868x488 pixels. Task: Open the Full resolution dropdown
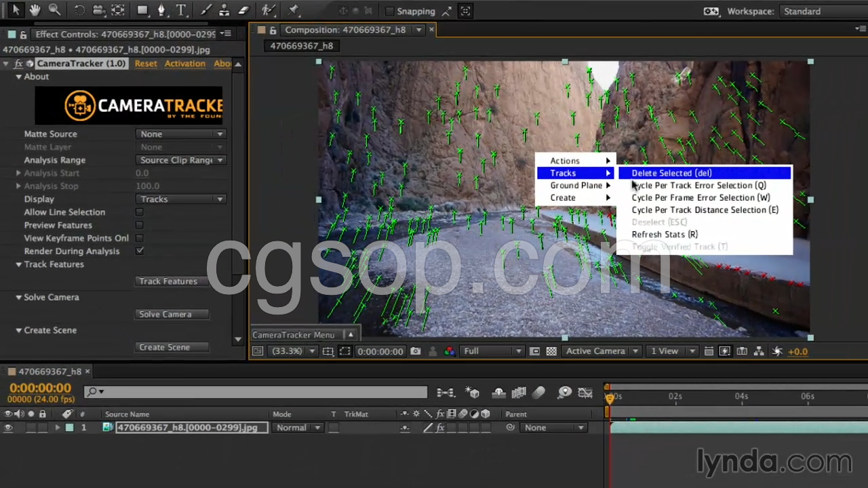coord(492,351)
